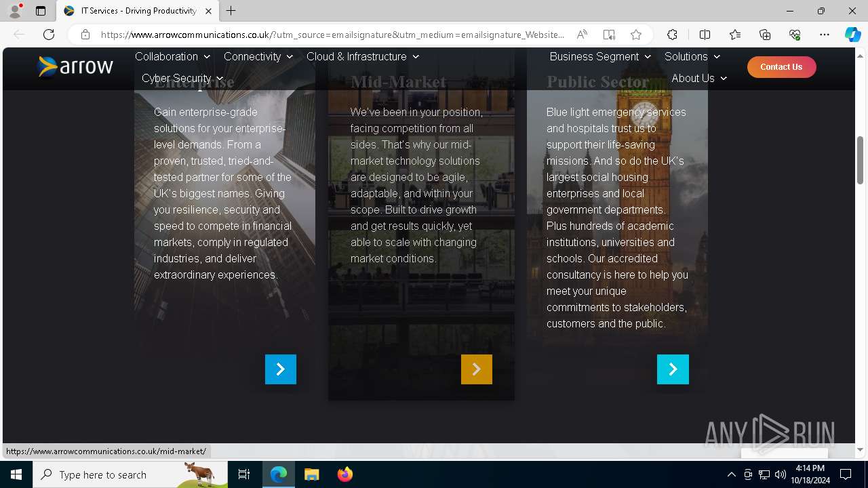The height and width of the screenshot is (488, 868).
Task: Launch Firefox from taskbar
Action: click(345, 474)
